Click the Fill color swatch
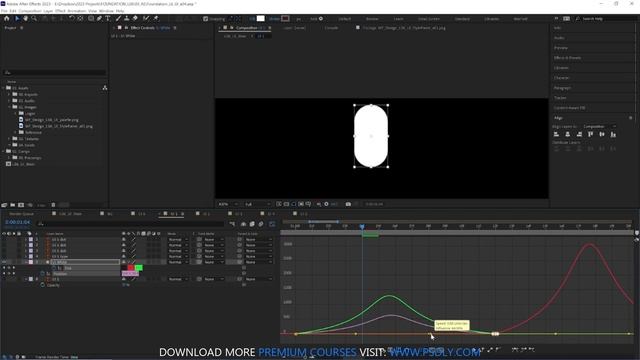Viewport: 640px width, 360px height. pos(260,19)
